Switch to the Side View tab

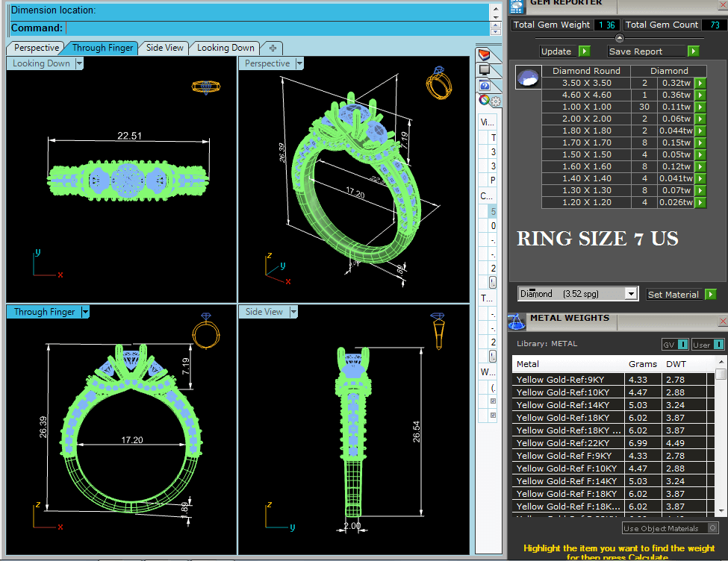click(x=164, y=48)
